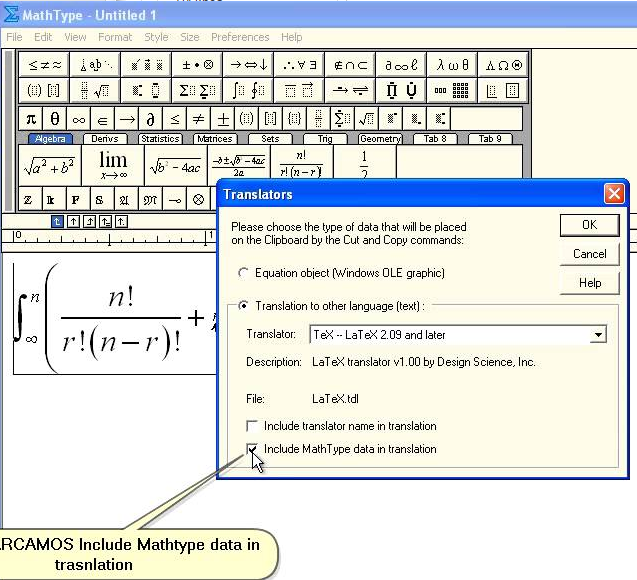
Task: Insert the pi symbol from small bar
Action: pos(31,119)
